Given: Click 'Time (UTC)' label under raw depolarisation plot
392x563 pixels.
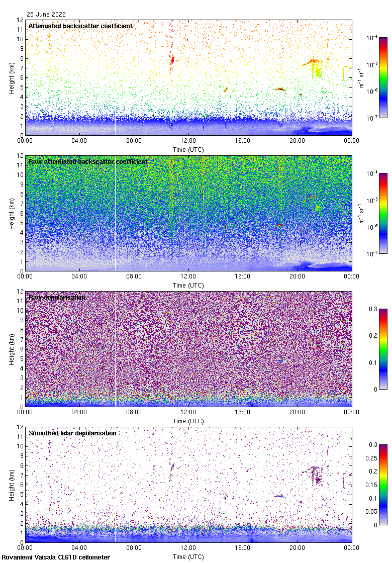Looking at the screenshot, I should click(188, 421).
